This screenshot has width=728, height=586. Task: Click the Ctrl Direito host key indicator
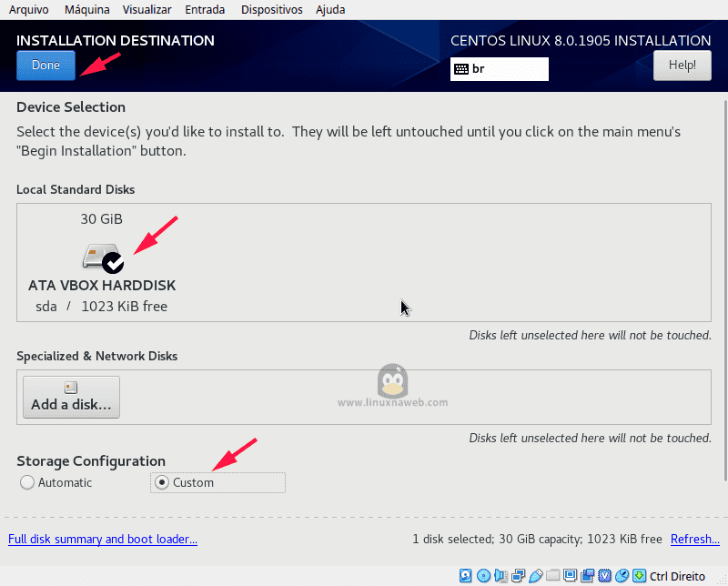click(x=677, y=576)
